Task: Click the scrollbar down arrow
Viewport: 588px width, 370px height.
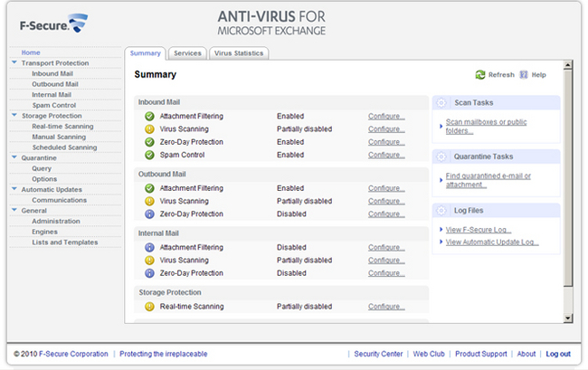Action: coord(568,318)
